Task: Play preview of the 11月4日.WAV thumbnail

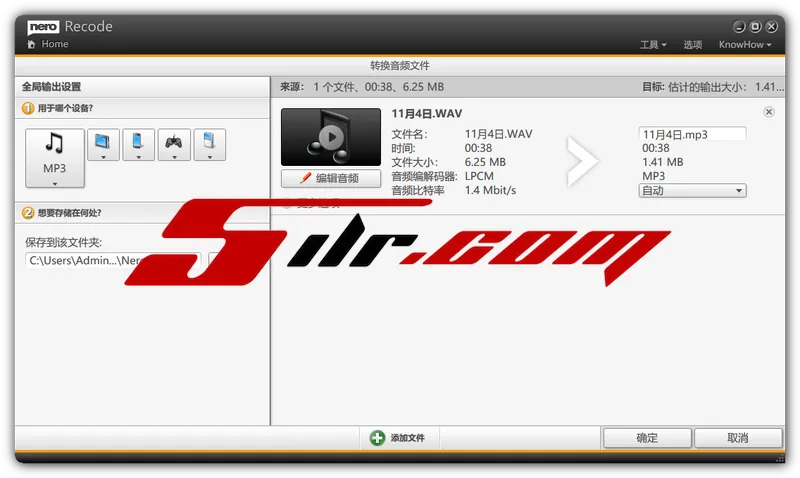Action: click(330, 137)
